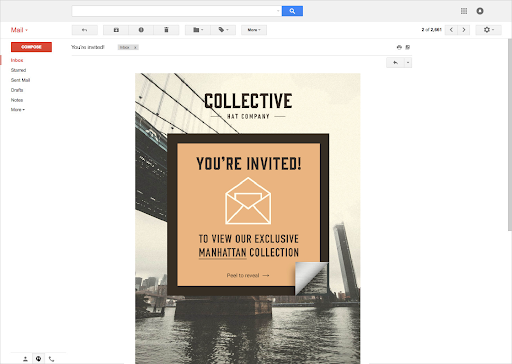This screenshot has width=512, height=364.
Task: Open the Starred folder
Action: click(18, 70)
